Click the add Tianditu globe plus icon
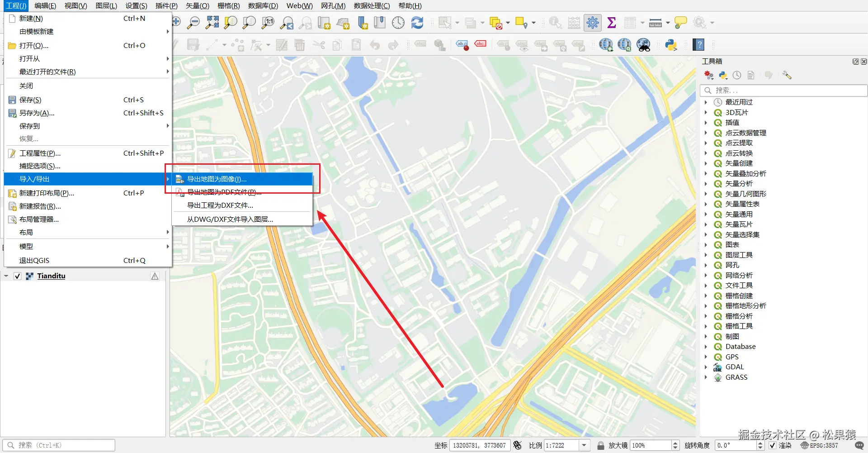This screenshot has height=453, width=868. coord(606,45)
